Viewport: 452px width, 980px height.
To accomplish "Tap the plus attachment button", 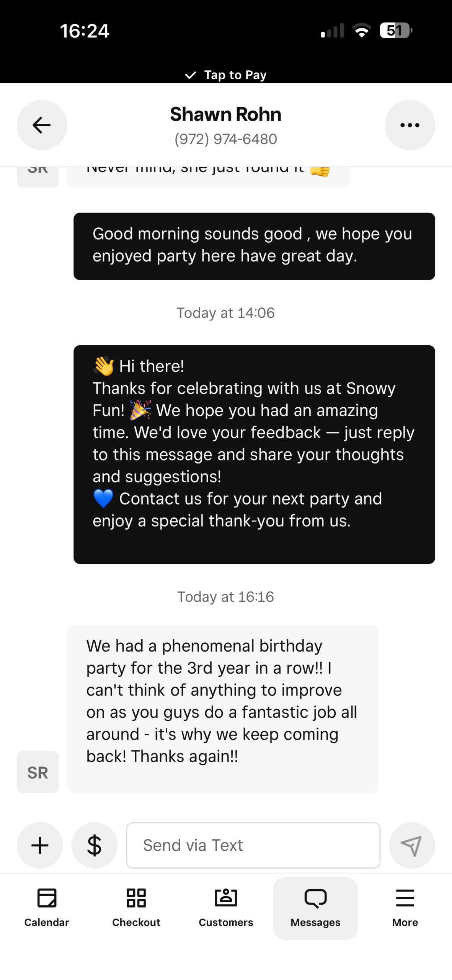I will click(40, 845).
